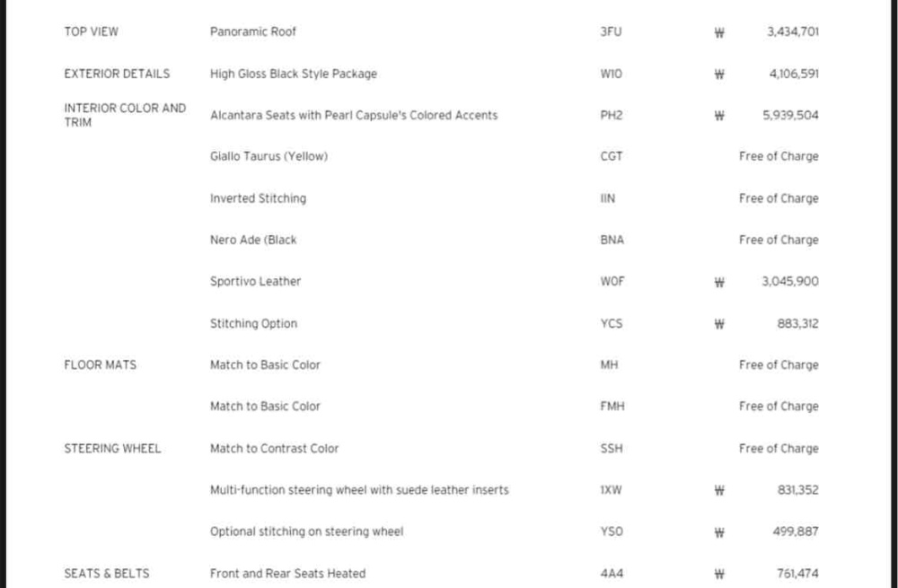Click the INTERIOR COLOR AND TRIM heading

[125, 115]
